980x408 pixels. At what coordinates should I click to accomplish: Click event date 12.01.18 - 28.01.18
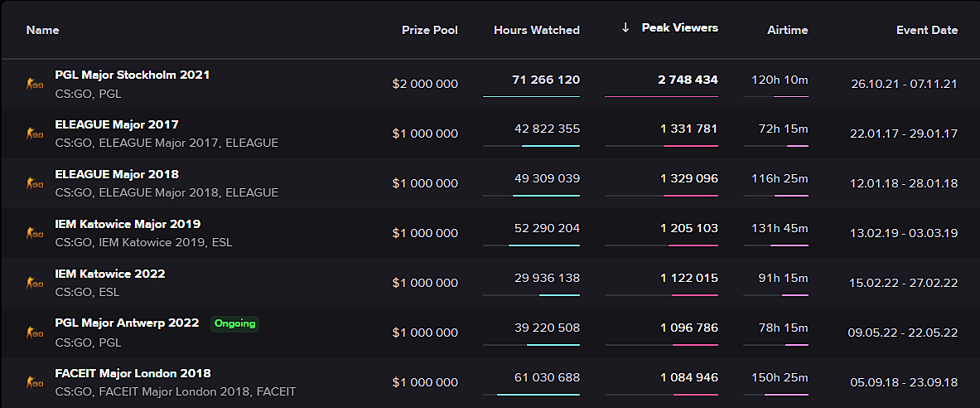pyautogui.click(x=905, y=183)
